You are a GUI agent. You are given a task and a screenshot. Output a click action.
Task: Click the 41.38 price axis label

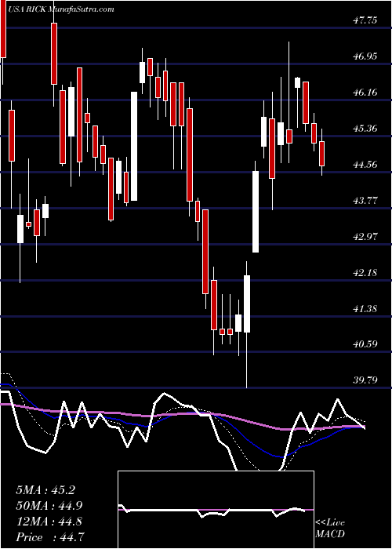(365, 309)
